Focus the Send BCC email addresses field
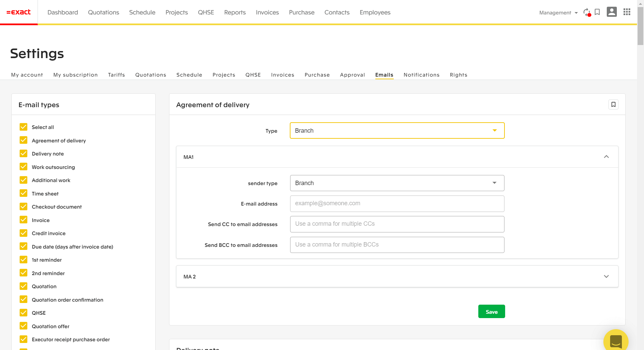 [x=397, y=245]
